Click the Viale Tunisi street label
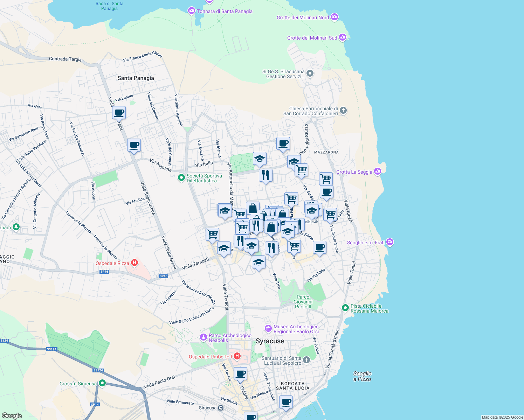 coord(351,272)
